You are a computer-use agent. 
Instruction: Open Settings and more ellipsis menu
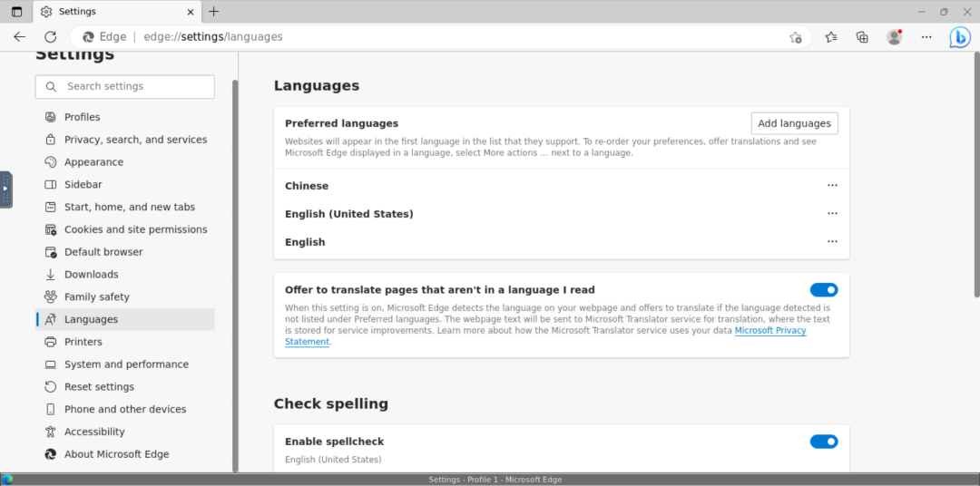click(x=926, y=37)
